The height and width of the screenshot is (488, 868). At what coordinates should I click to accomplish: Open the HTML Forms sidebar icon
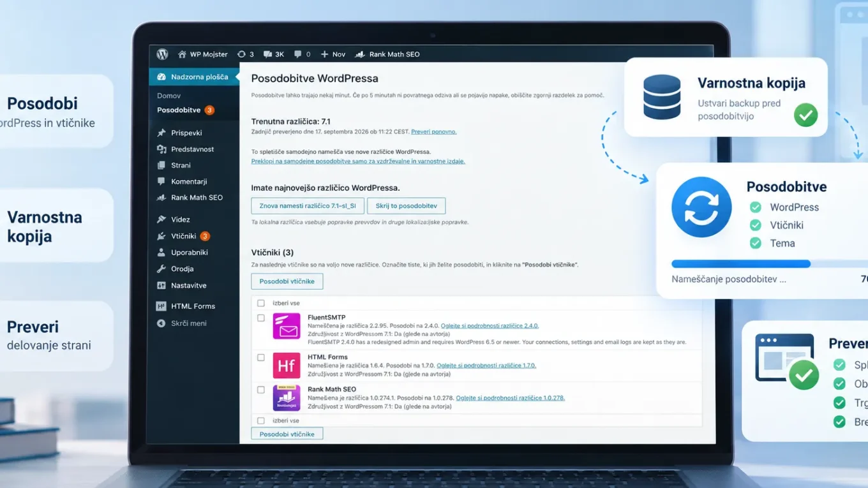(x=161, y=306)
